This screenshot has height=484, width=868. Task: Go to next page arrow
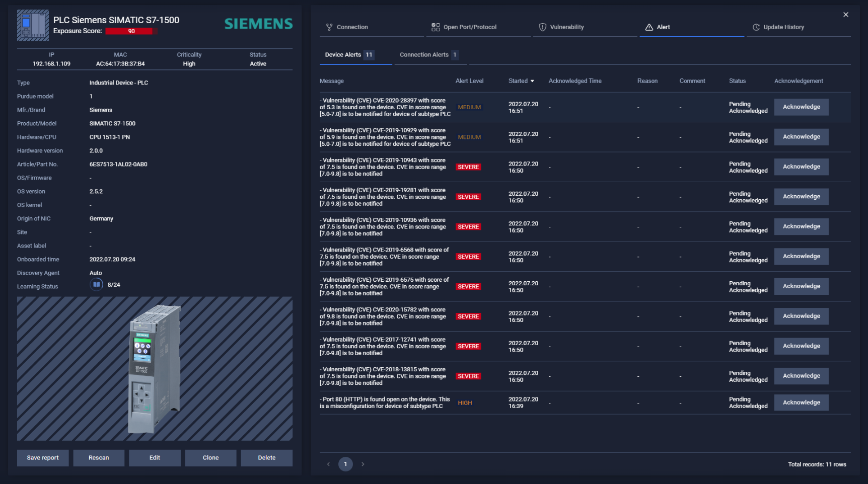(363, 464)
